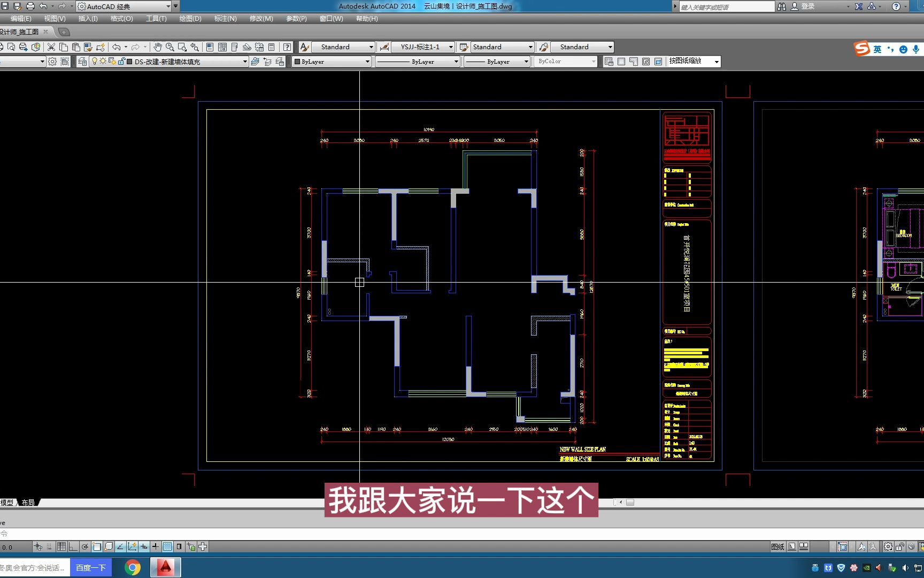Image resolution: width=924 pixels, height=578 pixels.
Task: Activate the Zoom Window tool
Action: [x=183, y=47]
